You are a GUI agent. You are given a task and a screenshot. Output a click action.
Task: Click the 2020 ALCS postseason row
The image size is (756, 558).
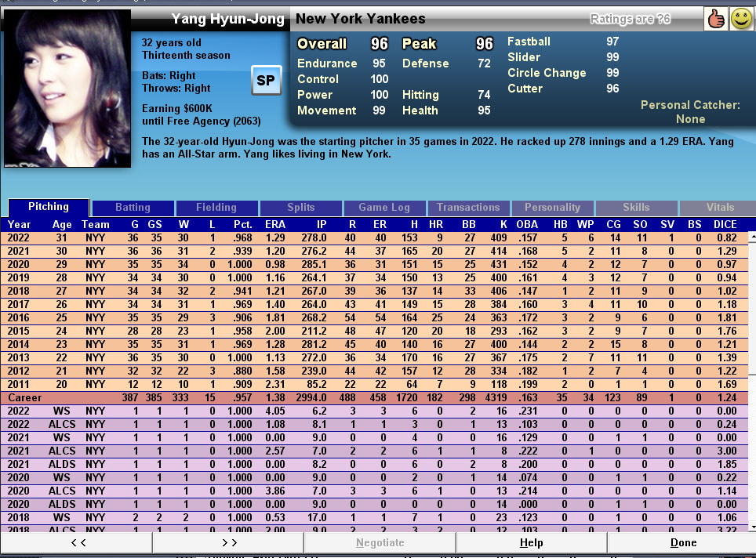coord(373,491)
